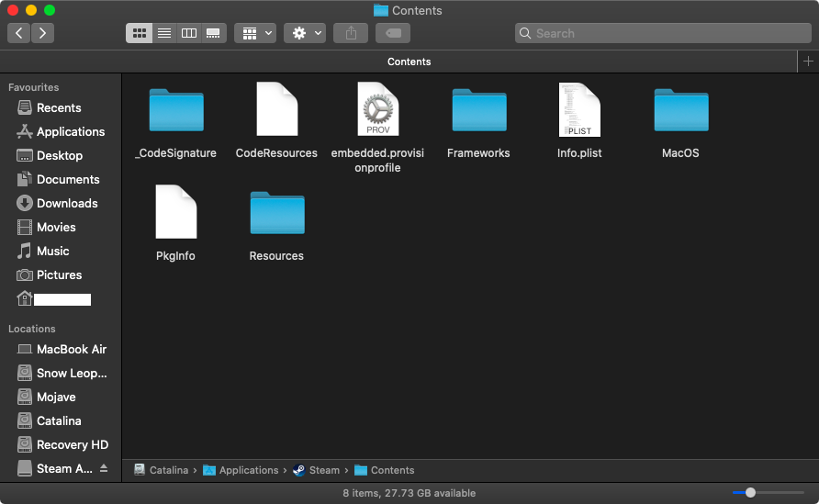Screen dimensions: 819x504
Task: Select the Snow Leopard volume
Action: click(59, 373)
